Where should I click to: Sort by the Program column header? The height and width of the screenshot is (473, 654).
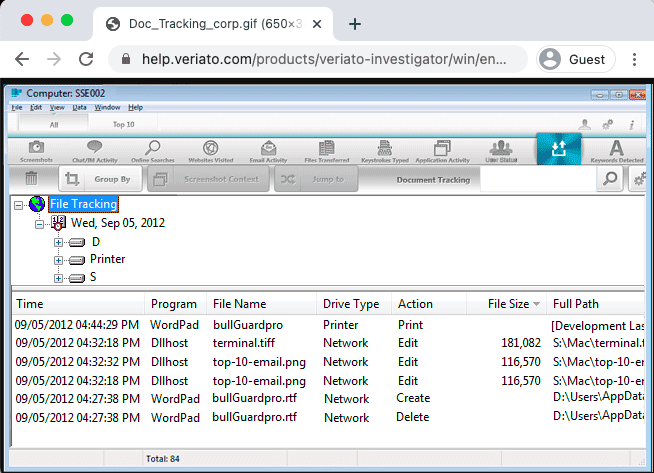(174, 304)
